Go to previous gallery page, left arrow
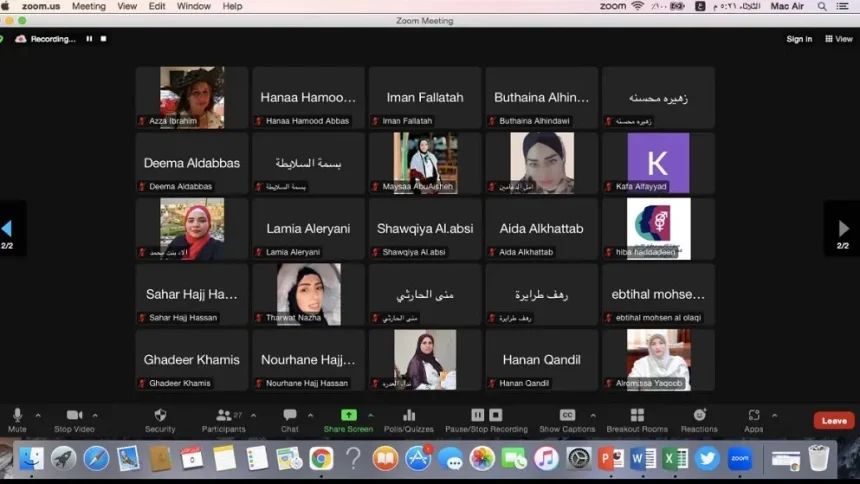The width and height of the screenshot is (860, 484). 7,228
